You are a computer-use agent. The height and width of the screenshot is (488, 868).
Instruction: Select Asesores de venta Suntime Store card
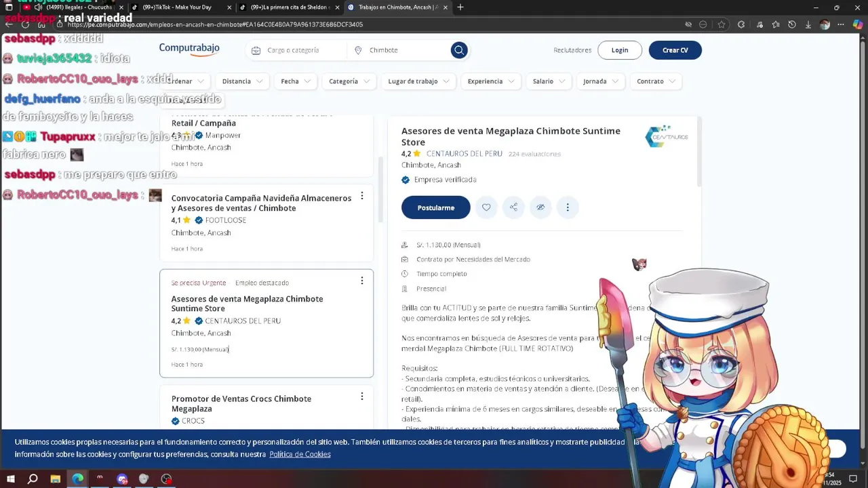(x=267, y=323)
